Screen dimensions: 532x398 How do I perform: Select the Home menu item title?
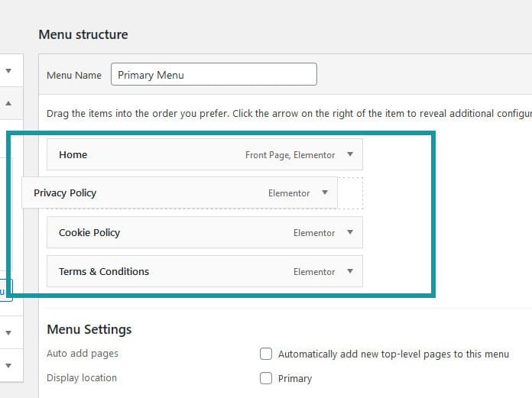point(73,154)
